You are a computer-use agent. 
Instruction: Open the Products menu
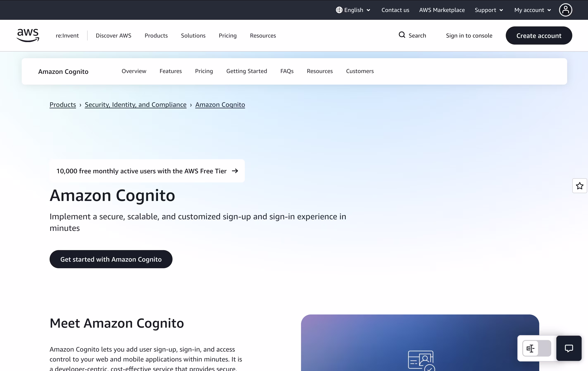[x=156, y=36]
